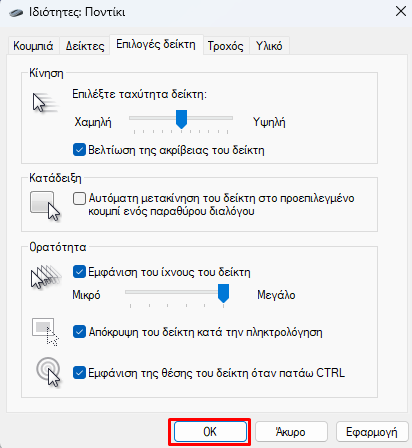Enable Αυτόματη μετακίνηση του δείκτη checkbox
Viewport: 412px width, 448px height.
pyautogui.click(x=79, y=199)
